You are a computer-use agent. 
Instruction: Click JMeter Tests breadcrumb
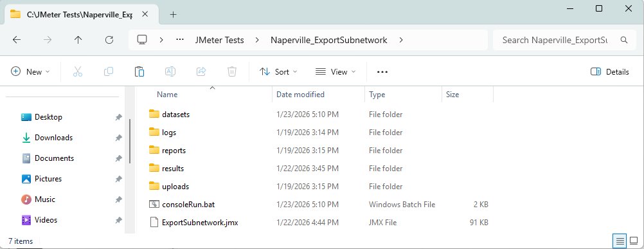[219, 40]
